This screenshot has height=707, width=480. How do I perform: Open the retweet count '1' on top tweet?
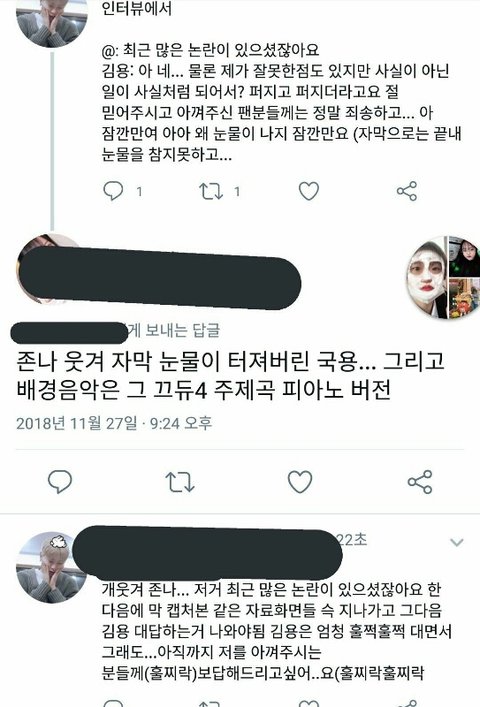(237, 192)
